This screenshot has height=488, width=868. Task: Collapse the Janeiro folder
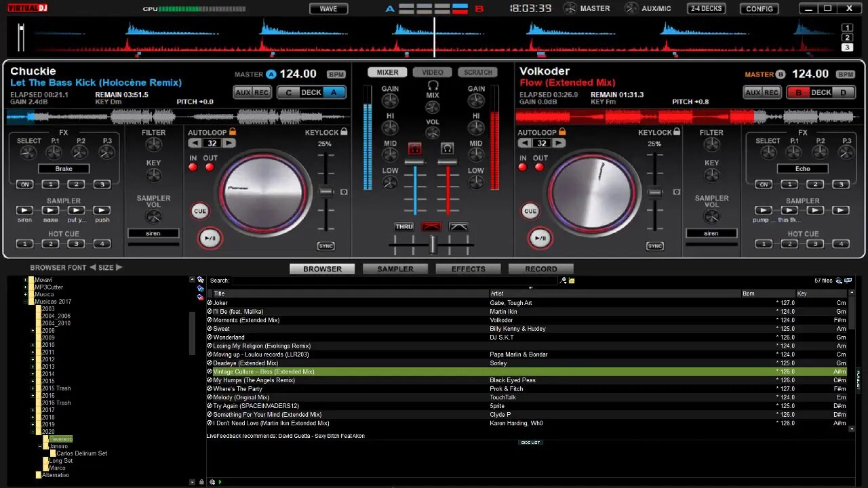pos(40,447)
